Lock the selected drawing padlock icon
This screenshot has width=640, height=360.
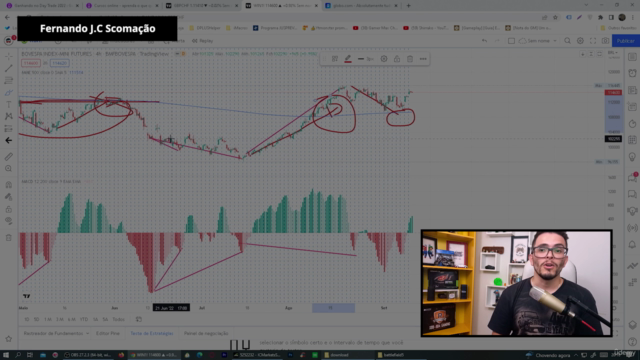pos(397,59)
